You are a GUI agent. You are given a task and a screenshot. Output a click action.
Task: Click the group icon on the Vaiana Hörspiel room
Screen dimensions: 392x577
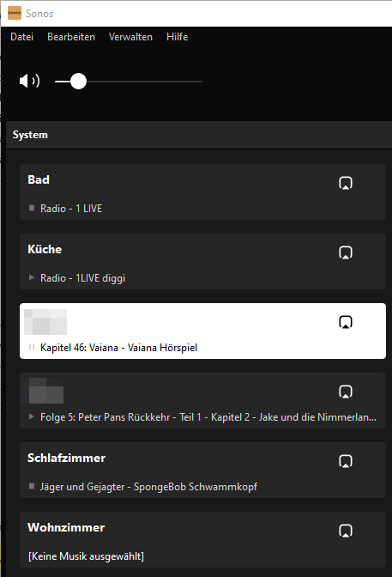pos(346,322)
